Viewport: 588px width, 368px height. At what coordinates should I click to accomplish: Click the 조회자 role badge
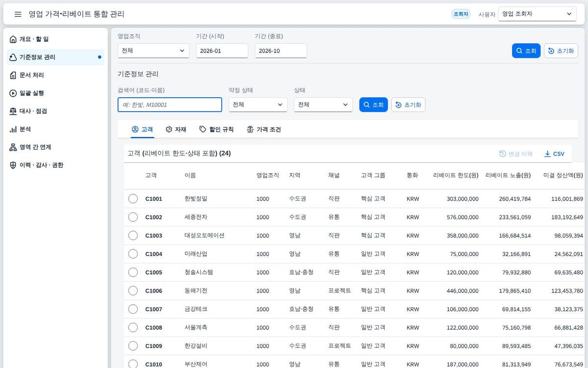point(461,14)
